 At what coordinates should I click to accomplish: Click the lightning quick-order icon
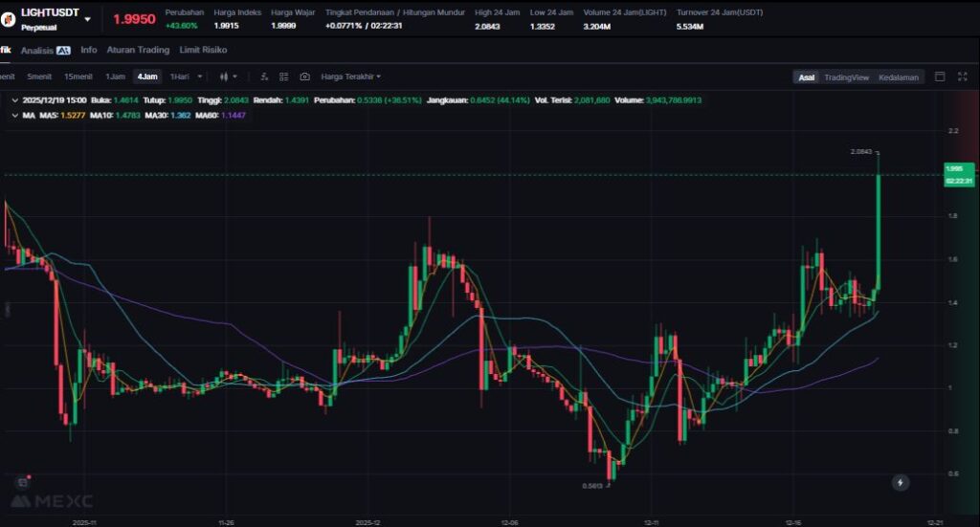click(900, 483)
